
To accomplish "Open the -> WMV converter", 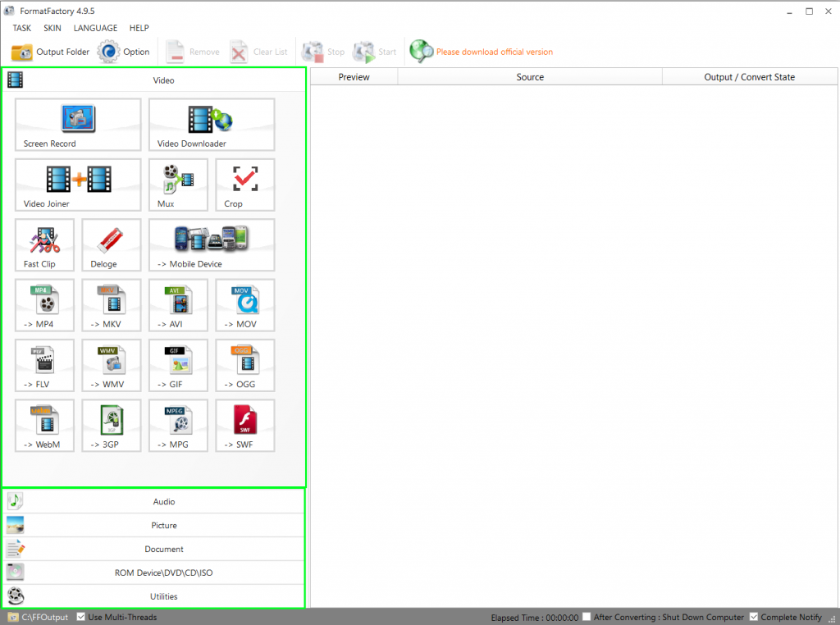I will [112, 365].
